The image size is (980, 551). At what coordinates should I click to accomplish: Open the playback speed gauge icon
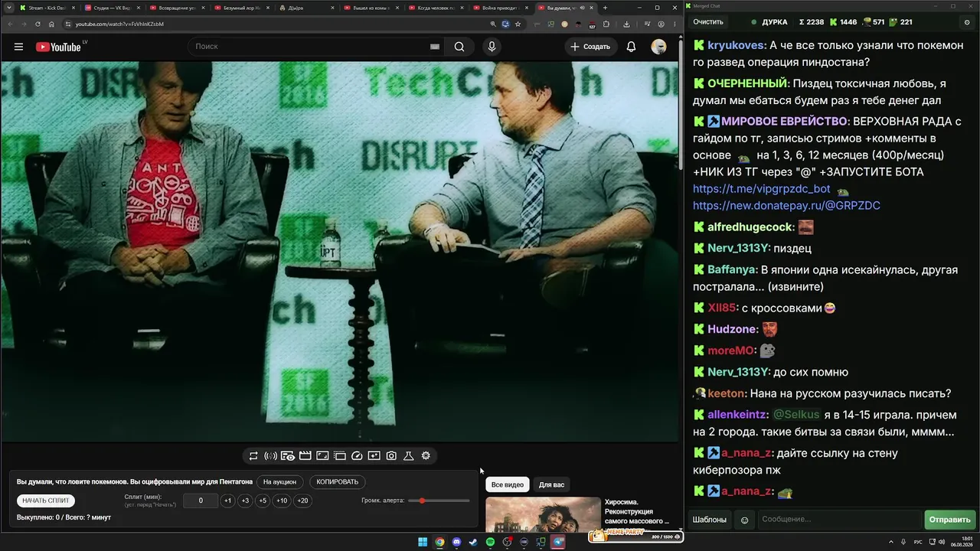coord(357,456)
